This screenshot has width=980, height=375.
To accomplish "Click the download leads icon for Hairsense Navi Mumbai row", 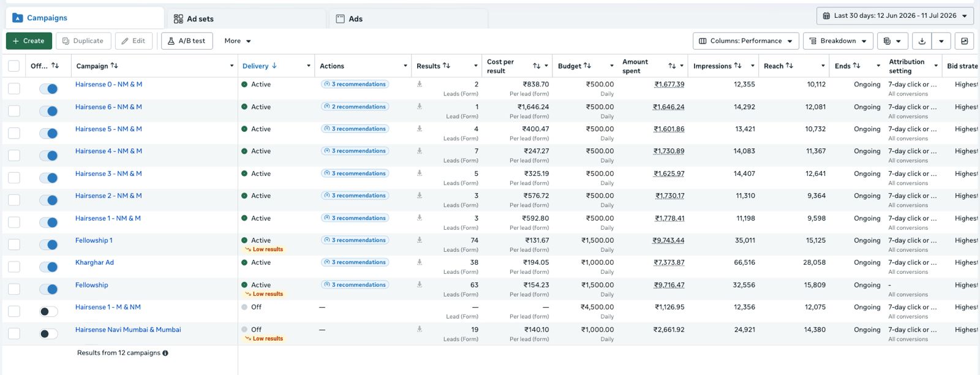I will [420, 329].
